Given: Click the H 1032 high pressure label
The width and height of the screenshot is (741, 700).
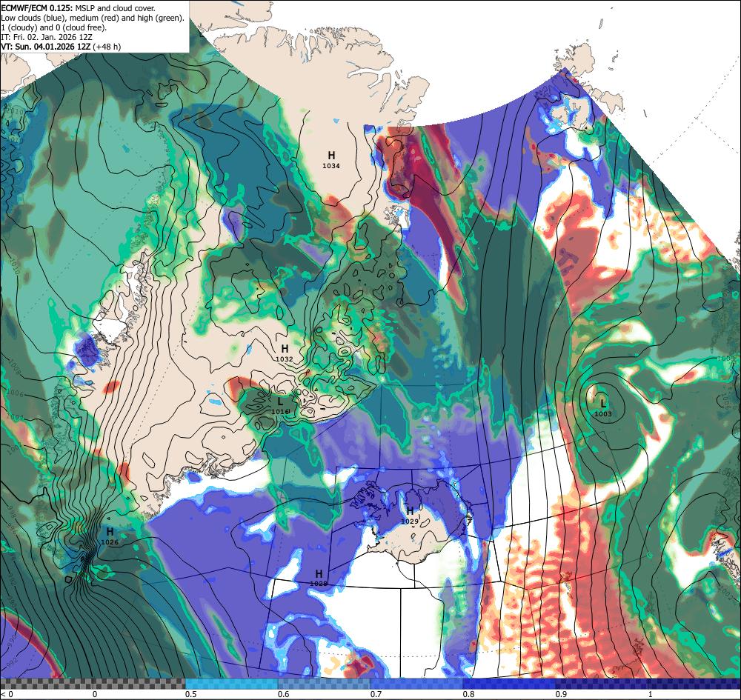Looking at the screenshot, I should click(x=285, y=353).
